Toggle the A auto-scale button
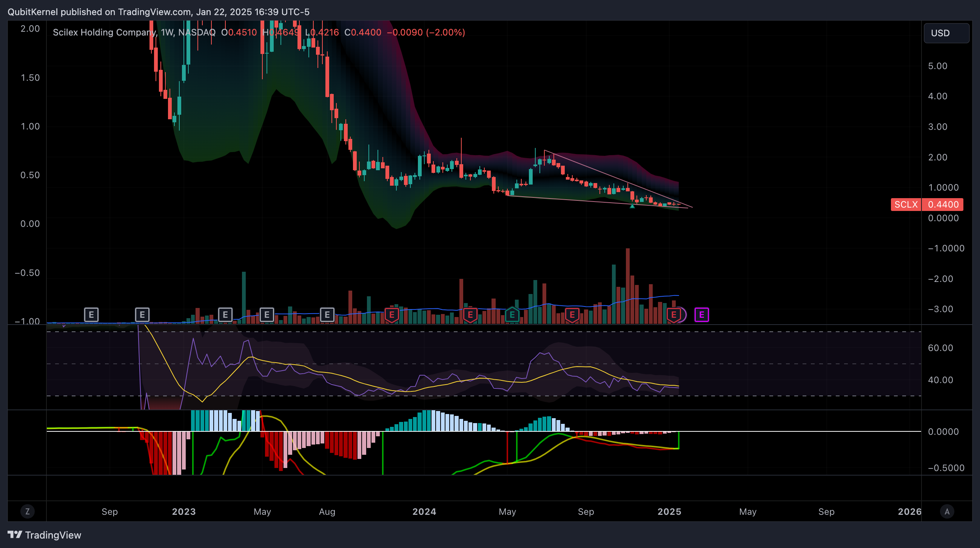The height and width of the screenshot is (548, 980). click(947, 511)
